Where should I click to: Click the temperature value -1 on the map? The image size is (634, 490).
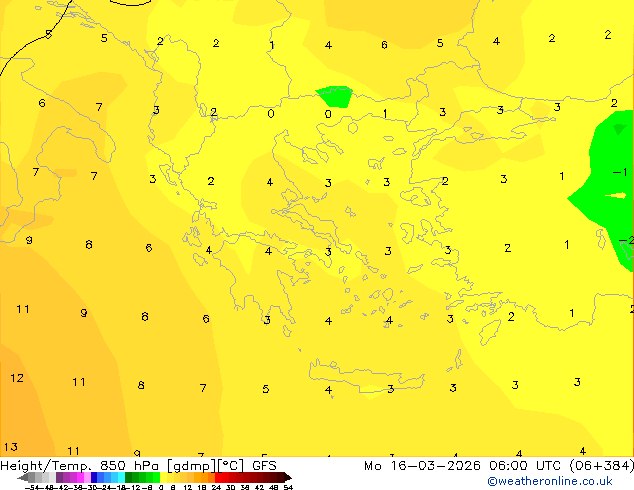(619, 172)
